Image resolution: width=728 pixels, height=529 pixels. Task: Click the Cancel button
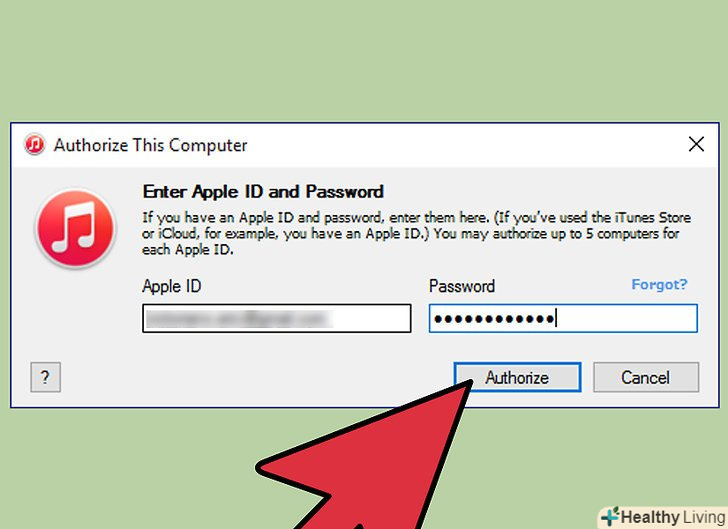pyautogui.click(x=646, y=377)
